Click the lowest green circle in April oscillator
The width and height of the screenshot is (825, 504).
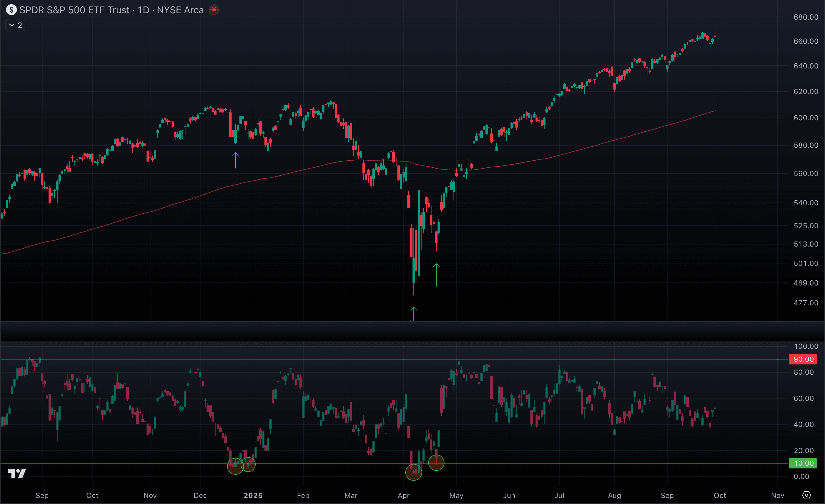tap(413, 472)
